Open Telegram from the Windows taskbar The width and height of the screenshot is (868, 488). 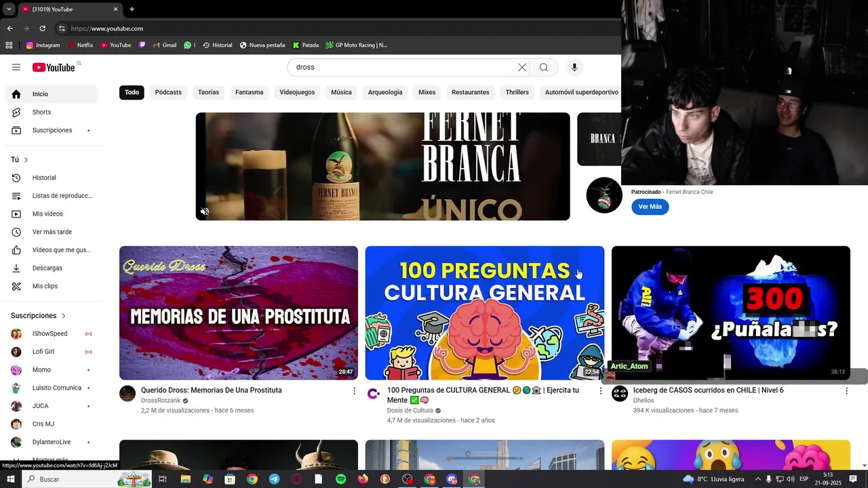274,479
